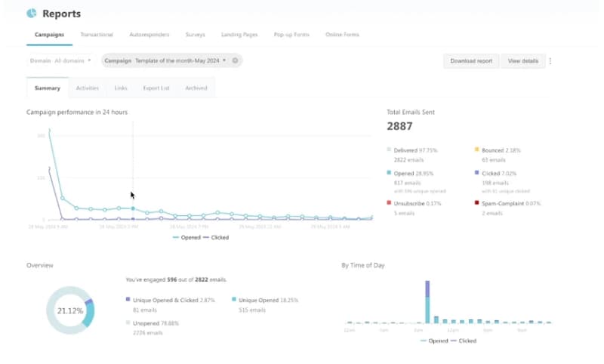Toggle the Opened series in performance chart legend
Image resolution: width=604 pixels, height=364 pixels.
pos(186,237)
